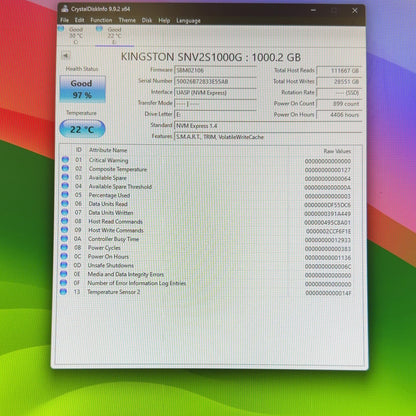Click status orb for Power Cycles row
Image resolution: width=416 pixels, height=416 pixels.
[64, 247]
